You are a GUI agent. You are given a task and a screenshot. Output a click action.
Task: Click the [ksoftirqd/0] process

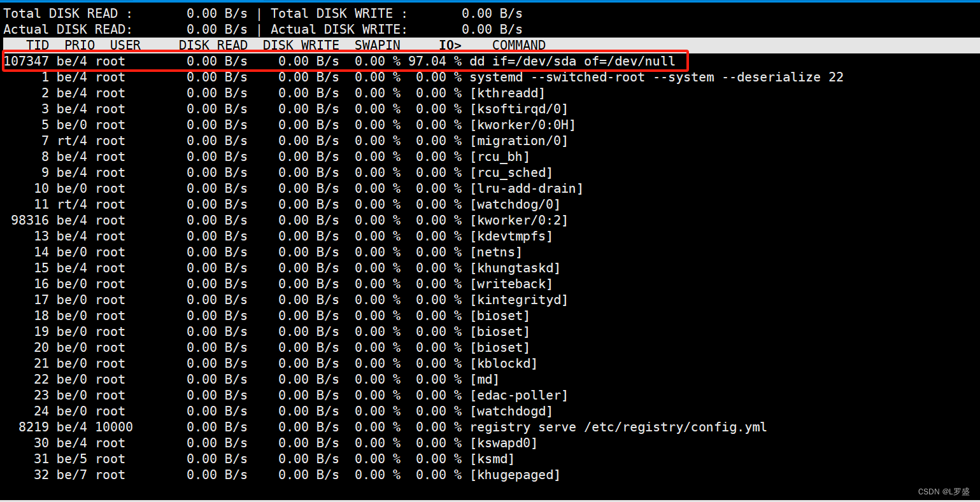tap(519, 109)
